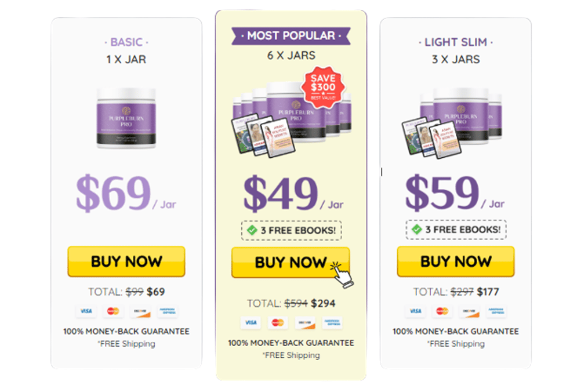Click the green checkmark in 6 jars ebooks badge

252,230
